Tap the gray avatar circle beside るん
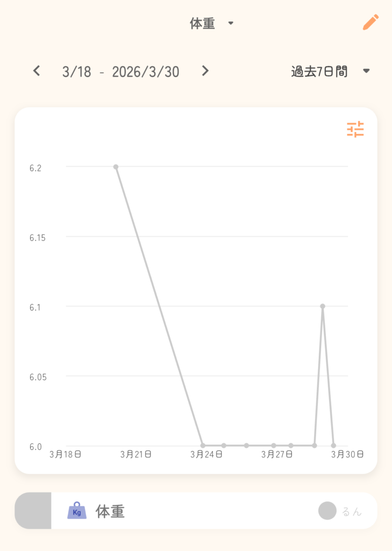 tap(327, 511)
